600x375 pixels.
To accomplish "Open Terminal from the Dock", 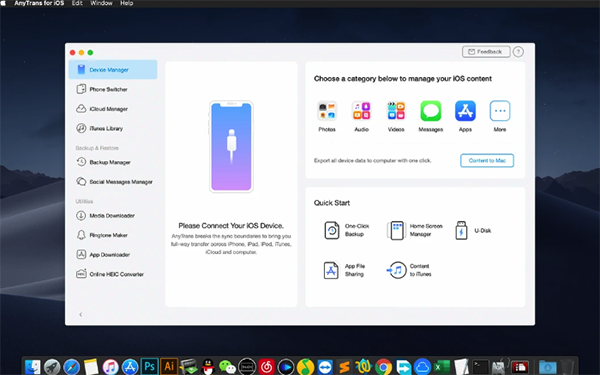I will coord(481,367).
